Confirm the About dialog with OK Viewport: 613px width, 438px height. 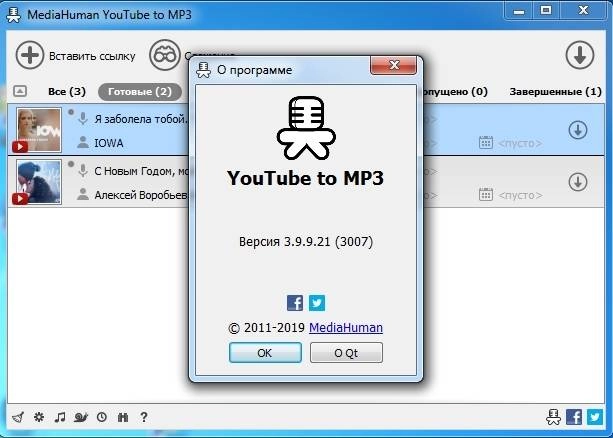(x=265, y=353)
